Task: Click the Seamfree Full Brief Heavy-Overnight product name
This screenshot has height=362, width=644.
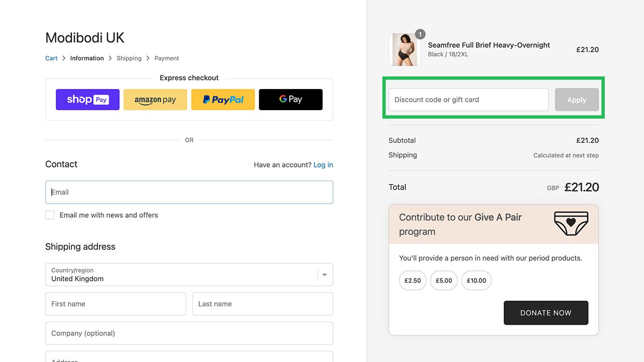Action: (x=489, y=45)
